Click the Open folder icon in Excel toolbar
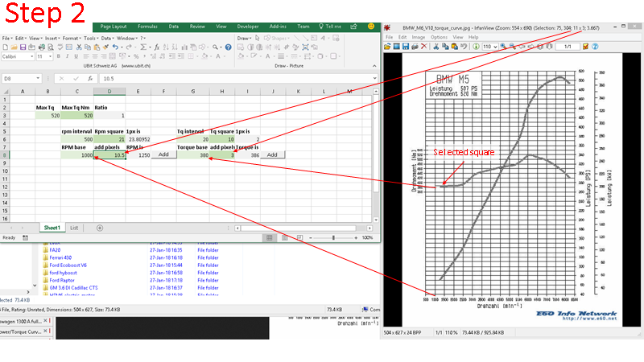The image size is (644, 362). tap(14, 47)
